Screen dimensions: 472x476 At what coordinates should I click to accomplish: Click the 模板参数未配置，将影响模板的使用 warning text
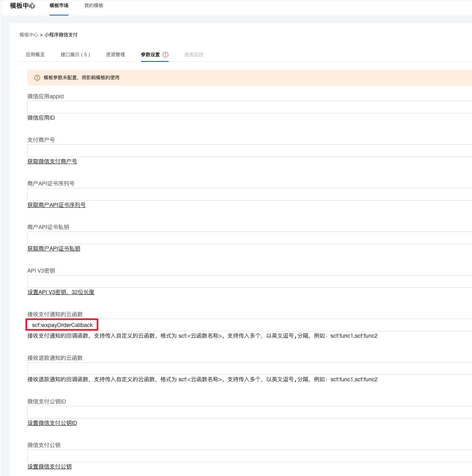pos(82,78)
